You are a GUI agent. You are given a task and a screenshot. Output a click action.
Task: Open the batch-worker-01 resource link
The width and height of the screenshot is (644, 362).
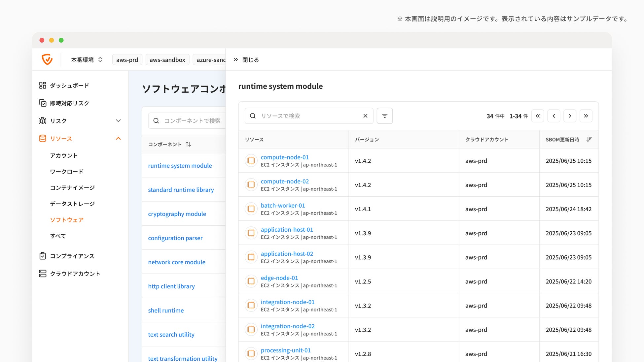click(x=283, y=206)
